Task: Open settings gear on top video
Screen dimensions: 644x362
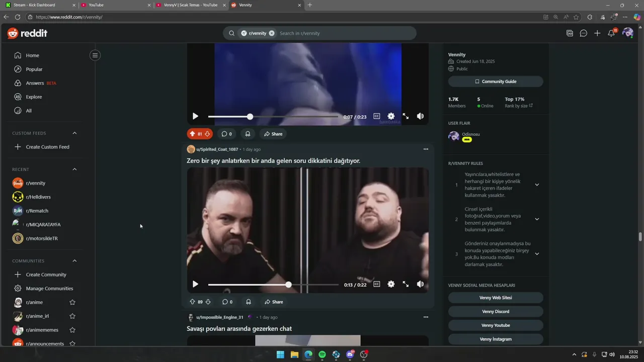Action: coord(391,116)
